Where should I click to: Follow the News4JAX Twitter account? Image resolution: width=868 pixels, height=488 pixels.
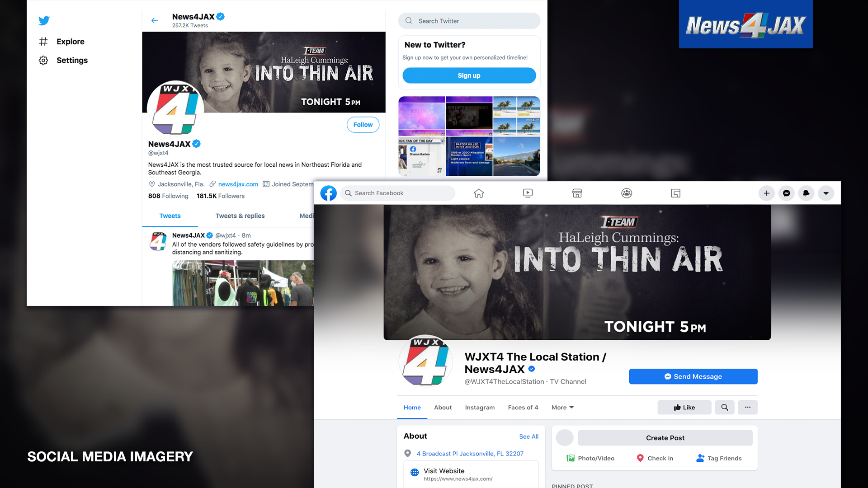(363, 125)
